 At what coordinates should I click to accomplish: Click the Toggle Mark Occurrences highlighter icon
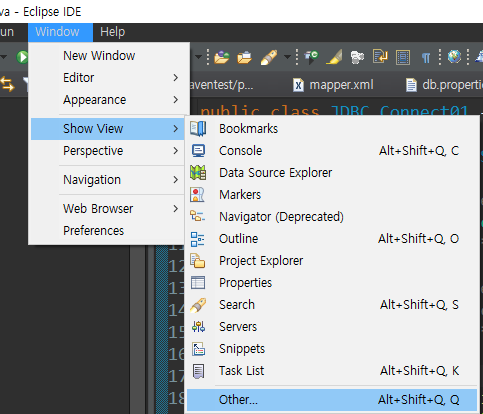pos(334,57)
